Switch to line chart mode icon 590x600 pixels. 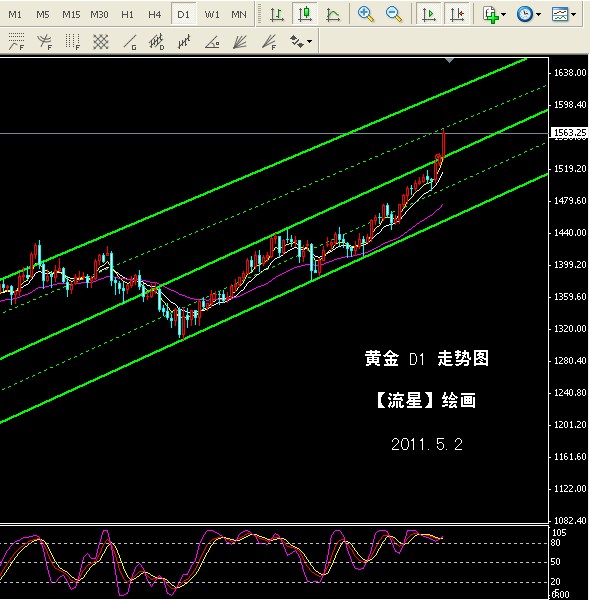pyautogui.click(x=333, y=15)
